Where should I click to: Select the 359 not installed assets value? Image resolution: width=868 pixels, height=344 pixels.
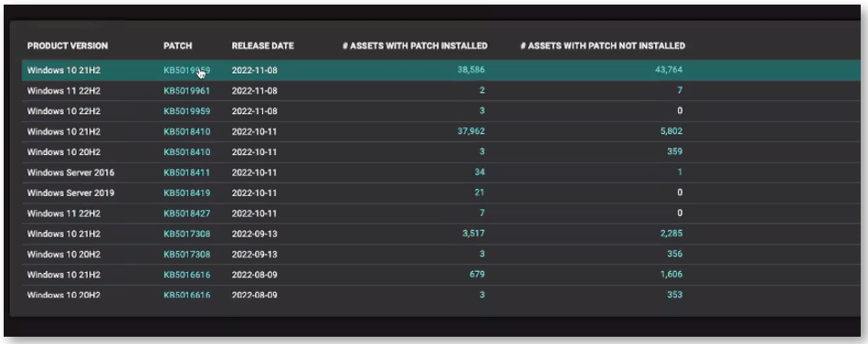[675, 151]
